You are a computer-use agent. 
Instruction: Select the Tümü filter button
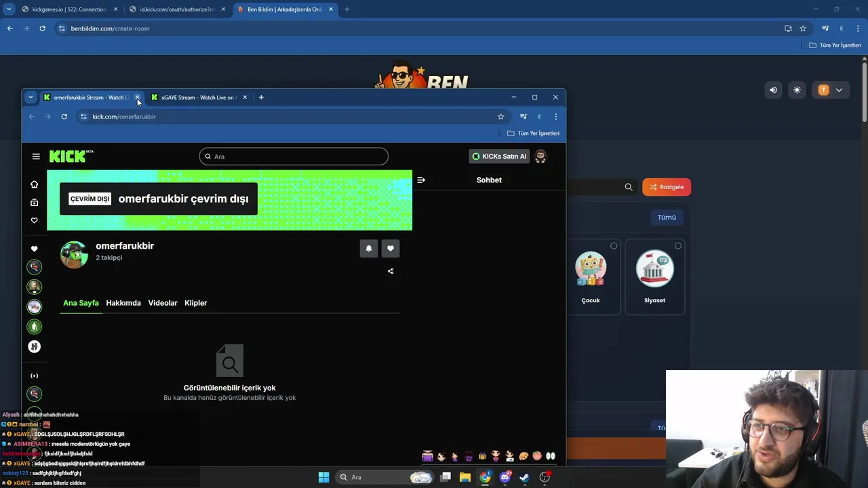667,218
